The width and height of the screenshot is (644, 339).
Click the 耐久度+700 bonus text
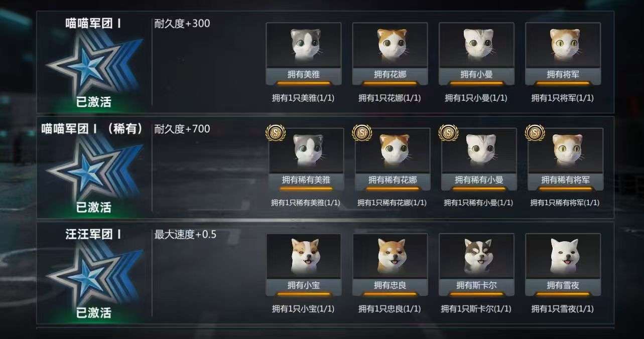click(182, 129)
